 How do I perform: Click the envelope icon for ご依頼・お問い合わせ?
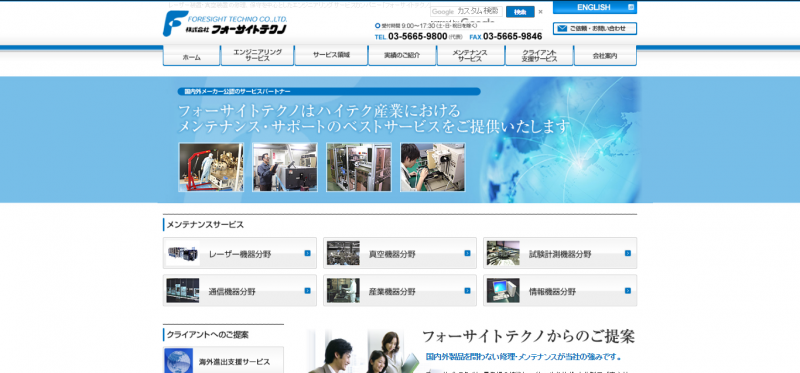562,29
